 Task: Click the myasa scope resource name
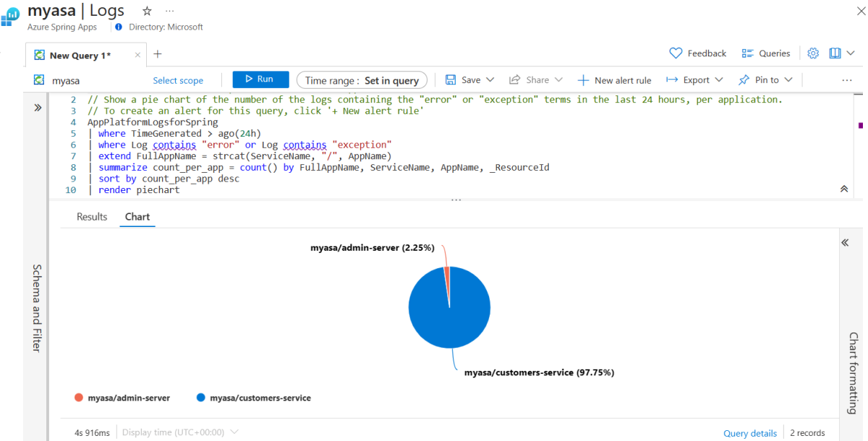66,81
